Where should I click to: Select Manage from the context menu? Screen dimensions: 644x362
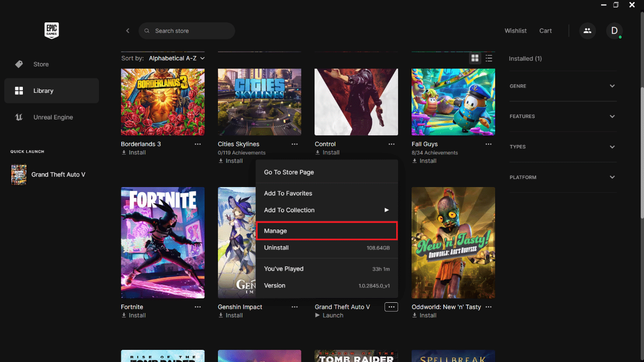[x=327, y=231]
